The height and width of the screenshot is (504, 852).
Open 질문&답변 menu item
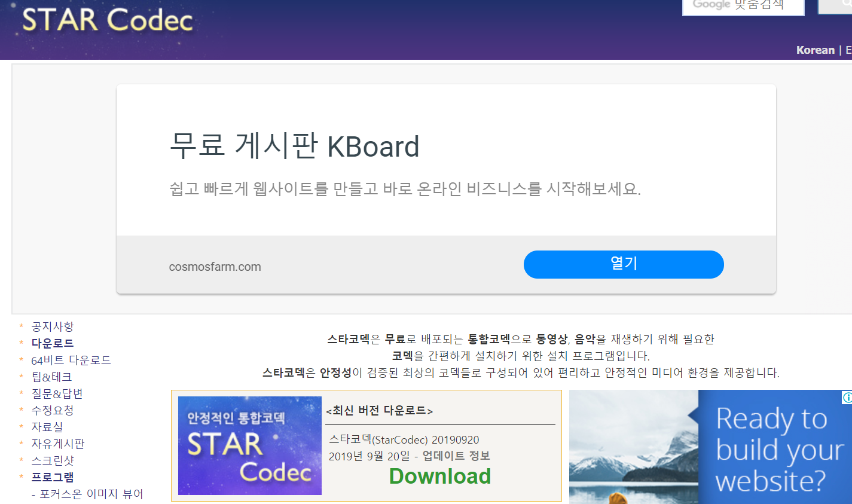click(57, 393)
